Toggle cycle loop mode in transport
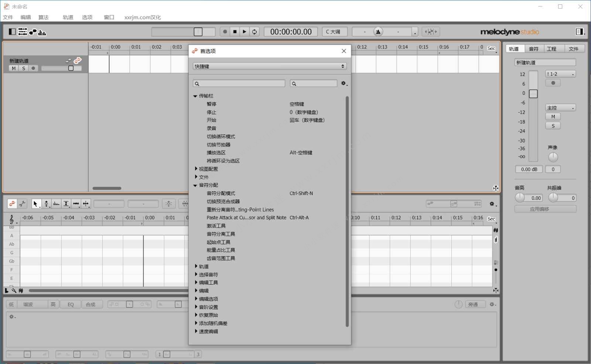Screen dimensions: 591x364 point(254,32)
